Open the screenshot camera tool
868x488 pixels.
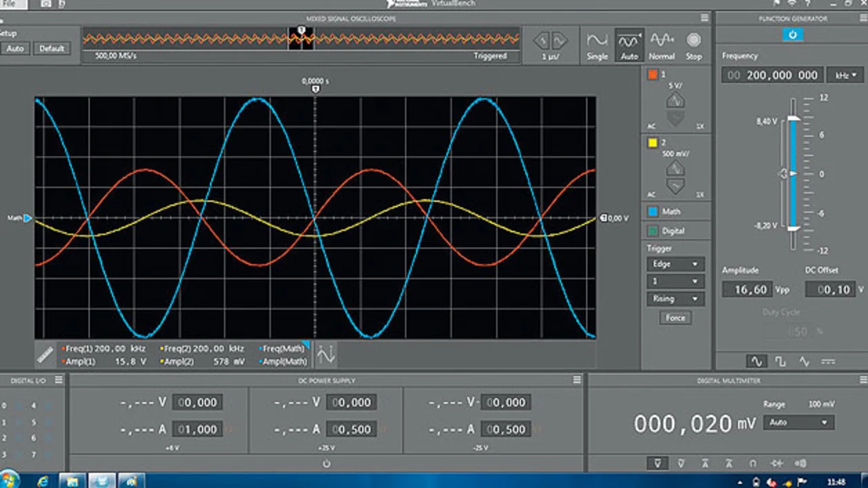click(x=45, y=3)
